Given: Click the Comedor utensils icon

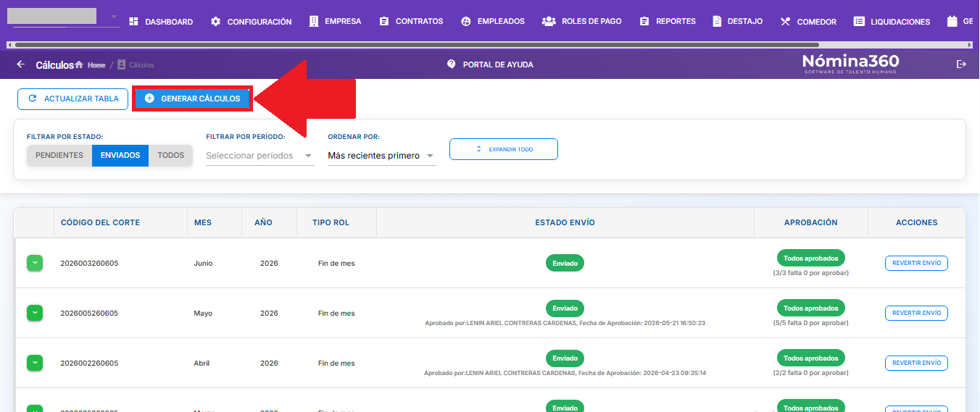Looking at the screenshot, I should 786,22.
